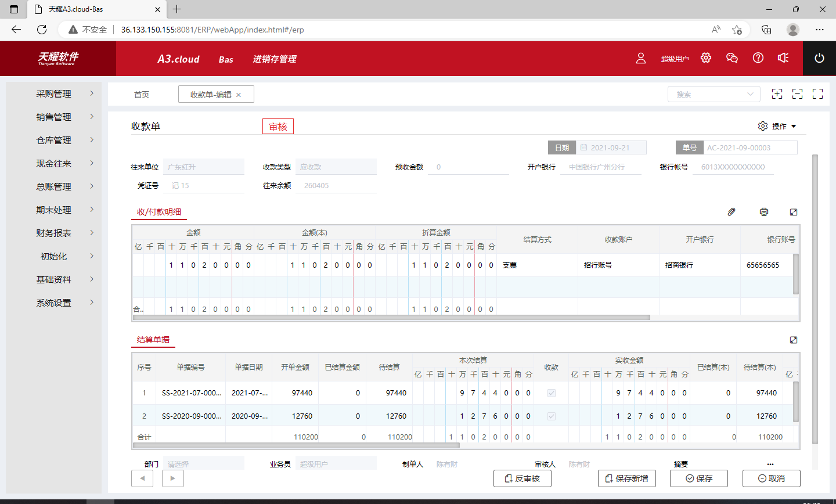836x504 pixels.
Task: Click the three-dot more icon near 摘要
Action: coord(770,464)
